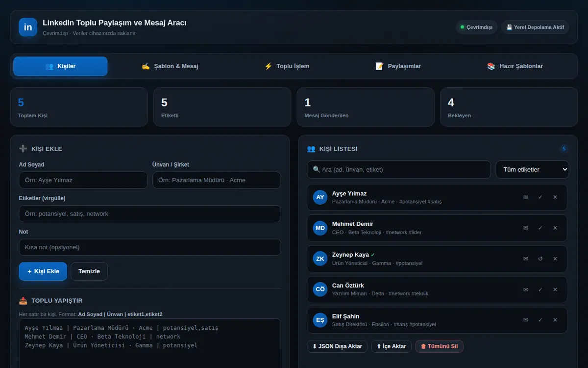Open the Hazır Şablonlar tab

pyautogui.click(x=515, y=66)
